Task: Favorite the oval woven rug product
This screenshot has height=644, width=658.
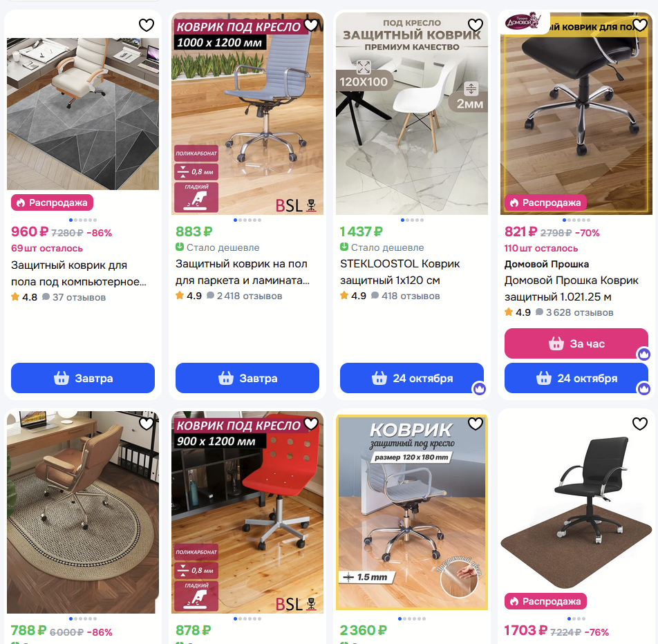Action: pyautogui.click(x=147, y=424)
